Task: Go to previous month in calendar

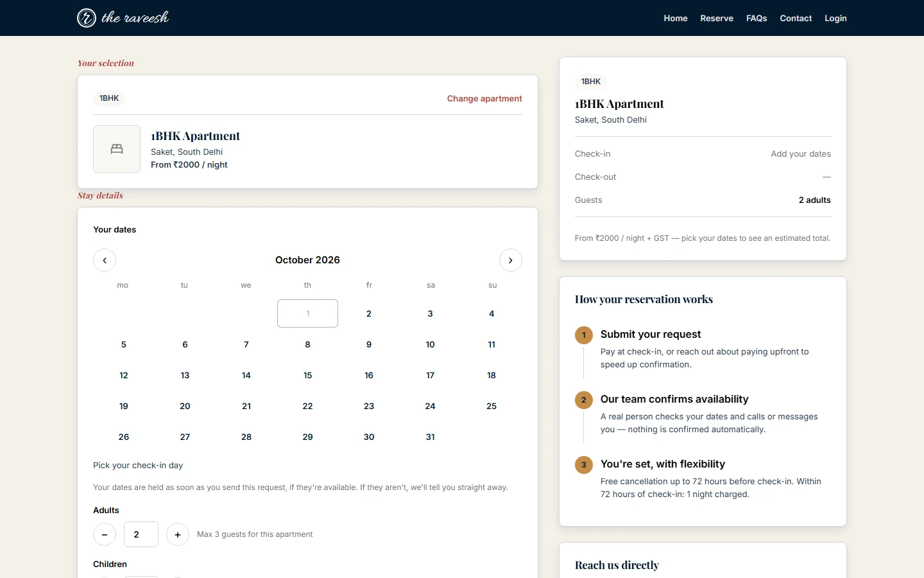Action: [x=105, y=260]
